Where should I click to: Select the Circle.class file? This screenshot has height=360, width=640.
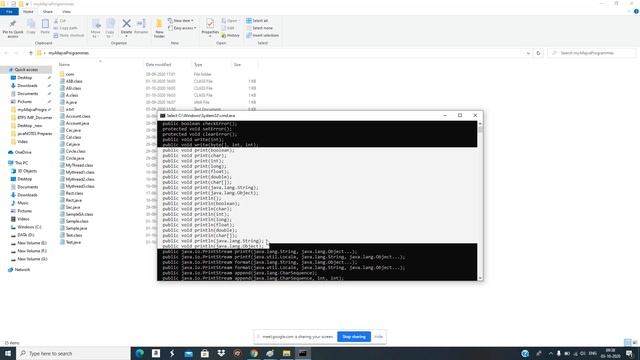76,151
